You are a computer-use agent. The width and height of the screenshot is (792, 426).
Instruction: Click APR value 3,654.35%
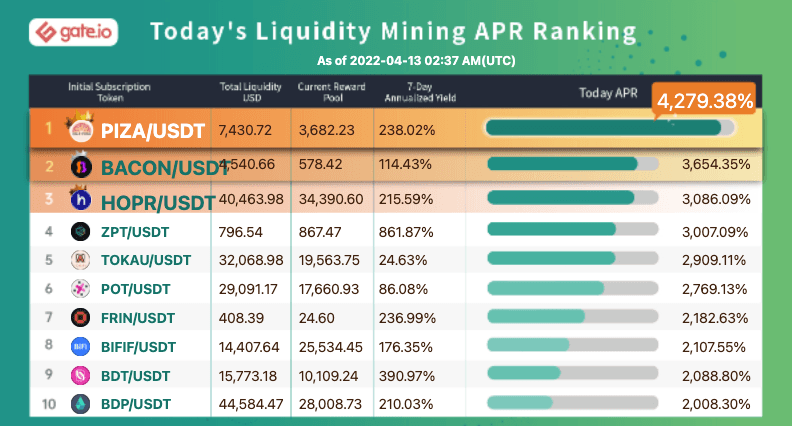coord(716,164)
